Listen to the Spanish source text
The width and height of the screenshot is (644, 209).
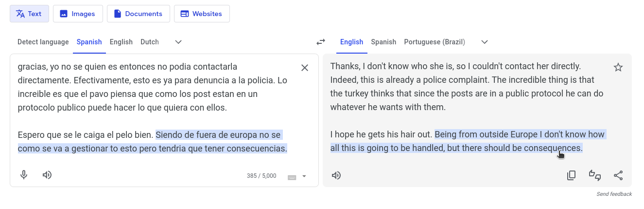[47, 175]
